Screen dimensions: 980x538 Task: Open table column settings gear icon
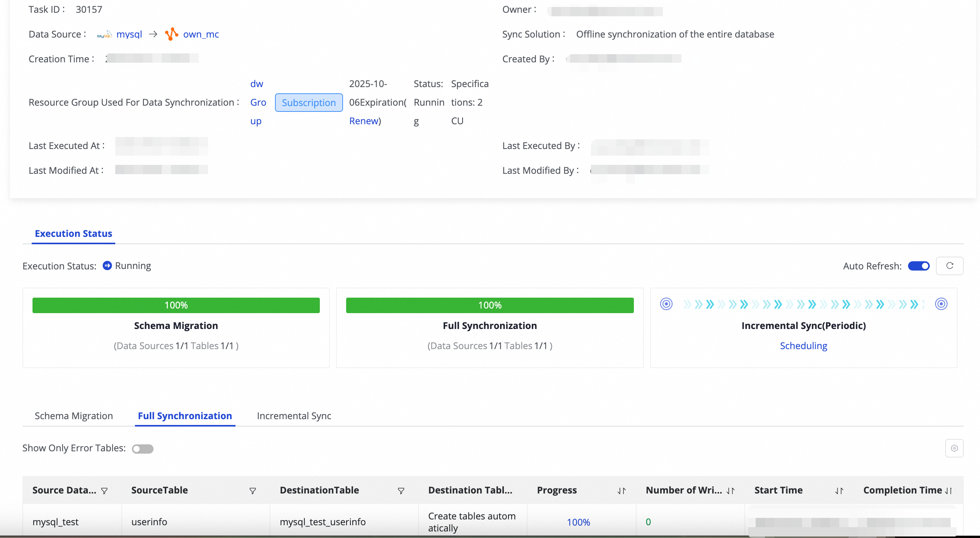[954, 448]
